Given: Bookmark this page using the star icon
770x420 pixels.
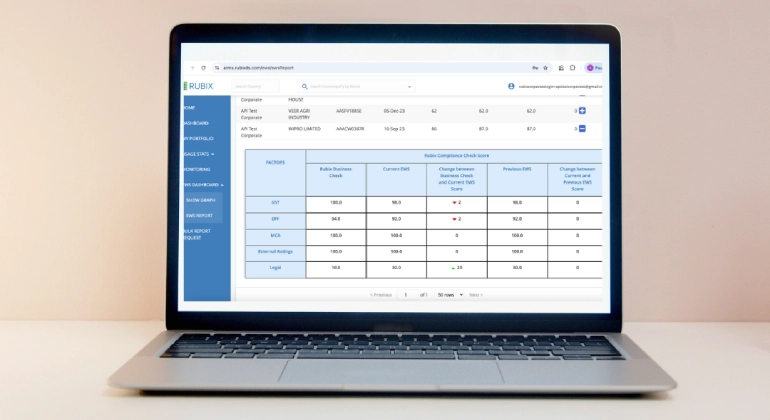Looking at the screenshot, I should 545,68.
